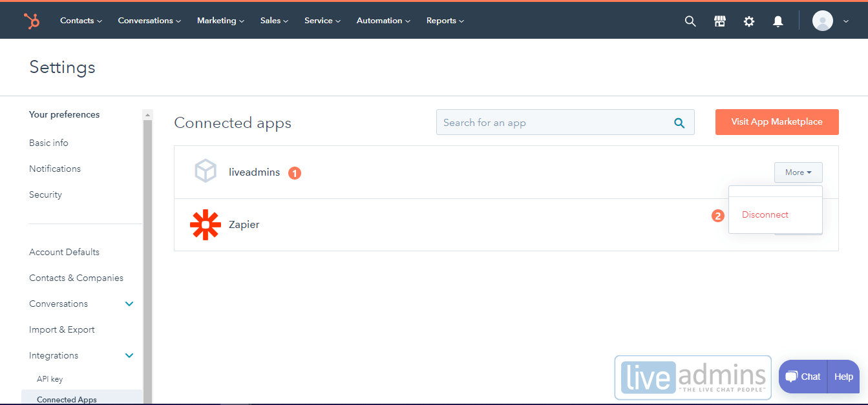Open the notifications bell icon
868x405 pixels.
(778, 21)
